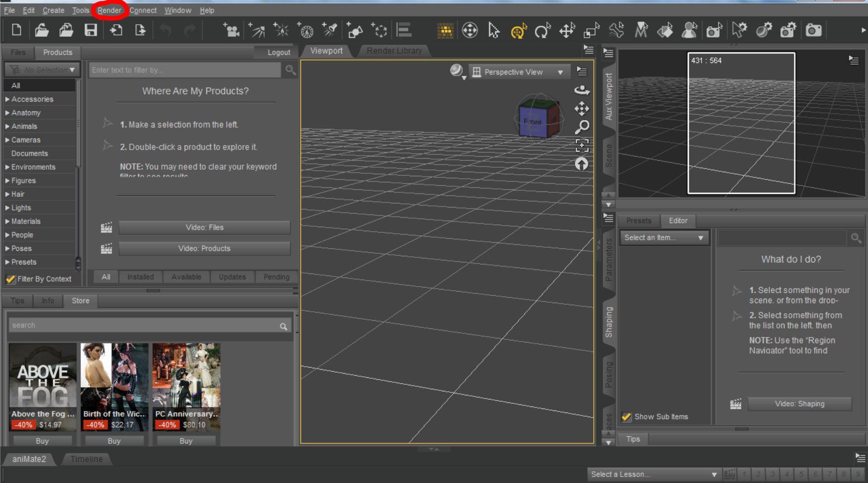Switch to the Render Library tab
The width and height of the screenshot is (868, 483).
[x=393, y=51]
